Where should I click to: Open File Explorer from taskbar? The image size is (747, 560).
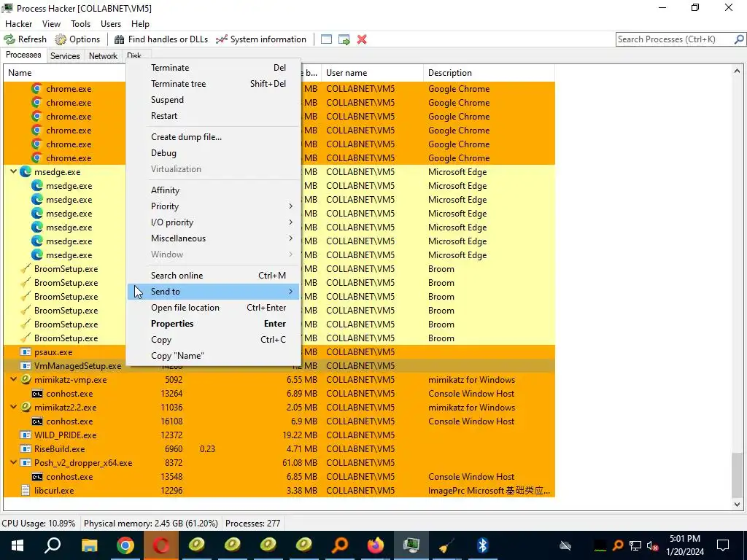pos(89,545)
